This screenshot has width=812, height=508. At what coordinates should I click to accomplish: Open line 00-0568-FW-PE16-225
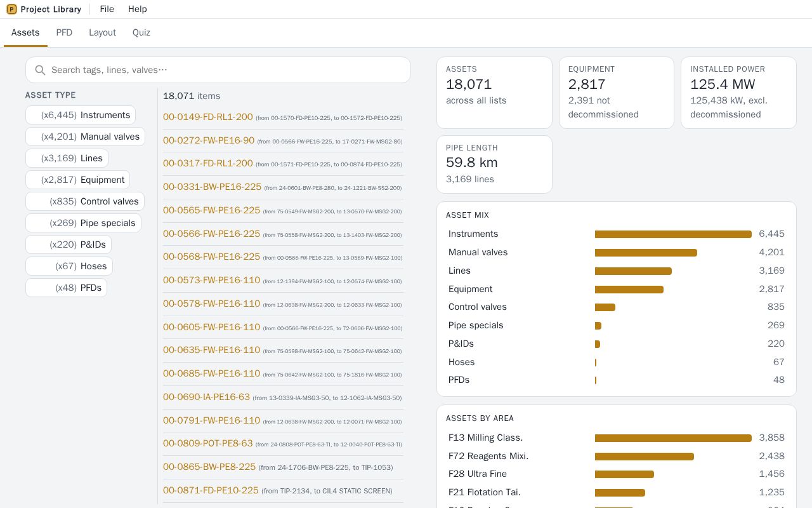click(x=212, y=257)
